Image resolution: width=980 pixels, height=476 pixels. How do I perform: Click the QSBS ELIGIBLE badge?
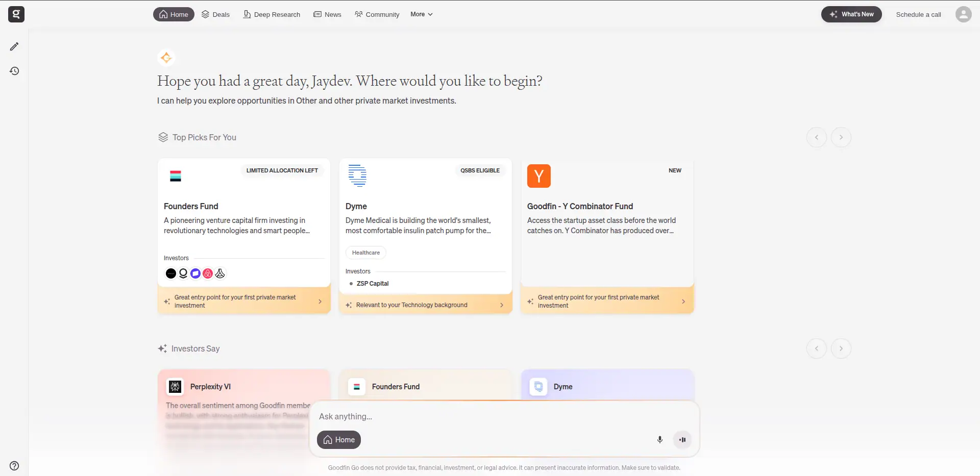coord(480,170)
